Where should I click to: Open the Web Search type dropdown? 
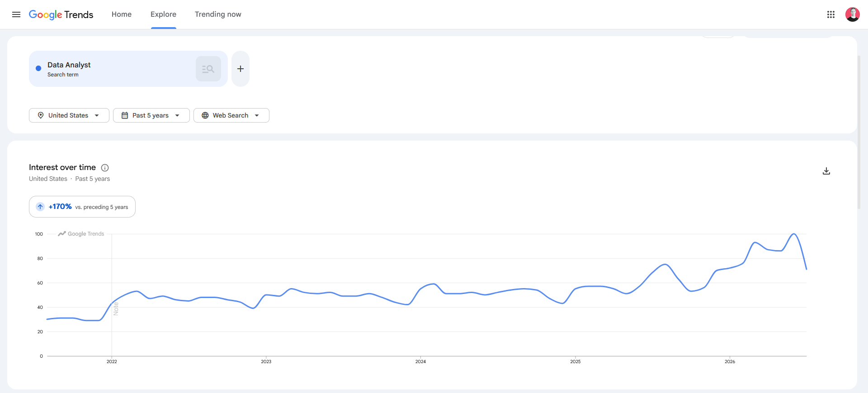click(231, 115)
